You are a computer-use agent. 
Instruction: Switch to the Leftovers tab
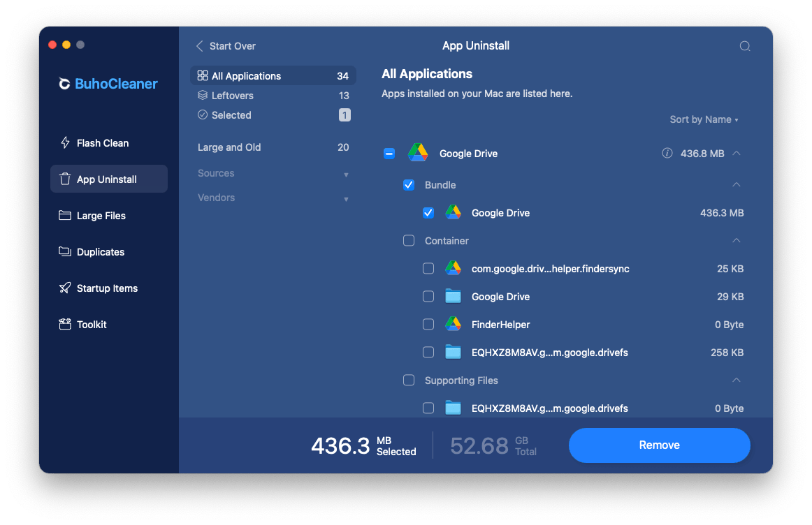click(x=234, y=95)
